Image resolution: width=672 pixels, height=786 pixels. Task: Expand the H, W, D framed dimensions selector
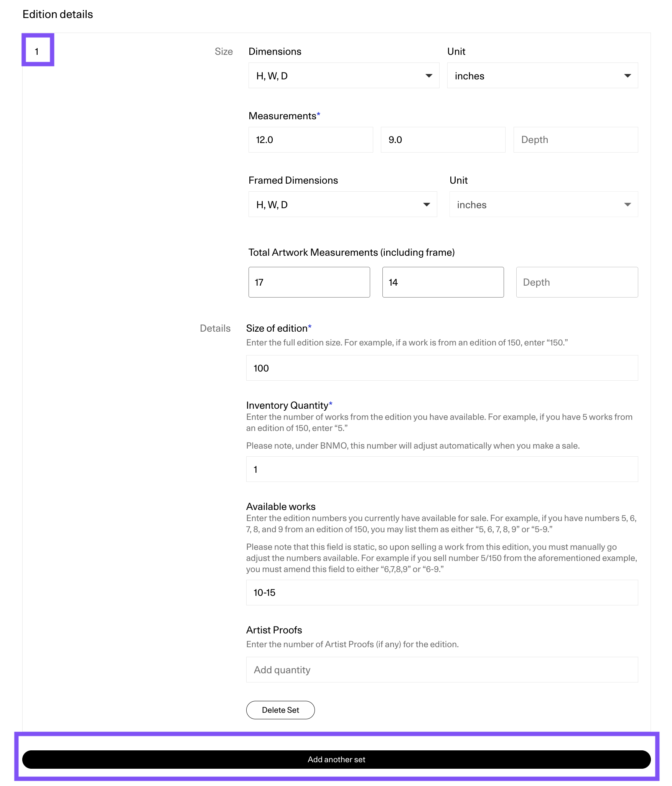point(428,204)
